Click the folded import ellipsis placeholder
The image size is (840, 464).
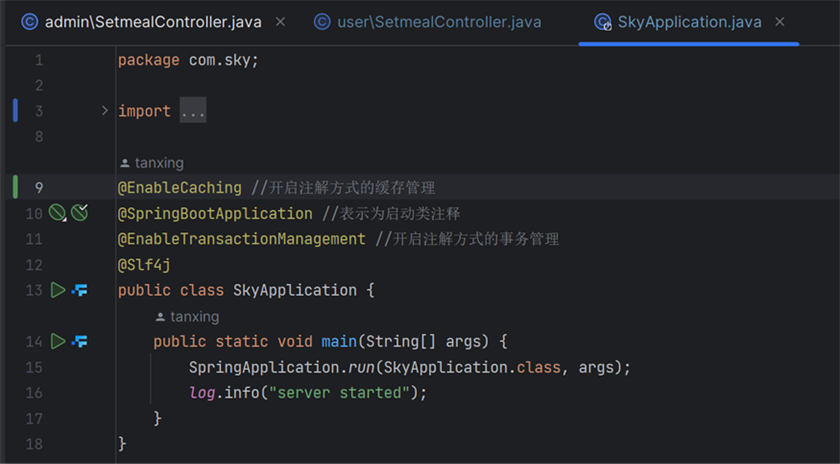pyautogui.click(x=193, y=111)
